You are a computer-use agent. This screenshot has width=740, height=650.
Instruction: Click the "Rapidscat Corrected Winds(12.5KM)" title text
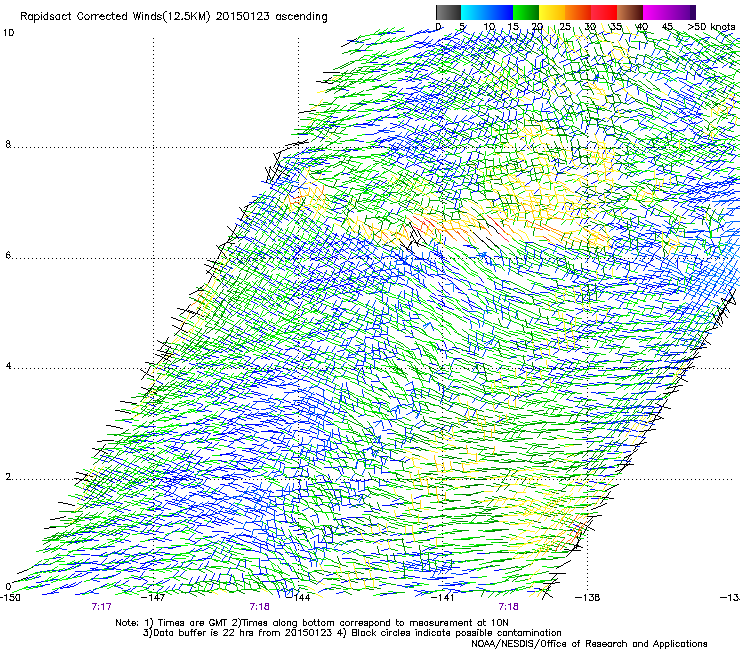(115, 17)
